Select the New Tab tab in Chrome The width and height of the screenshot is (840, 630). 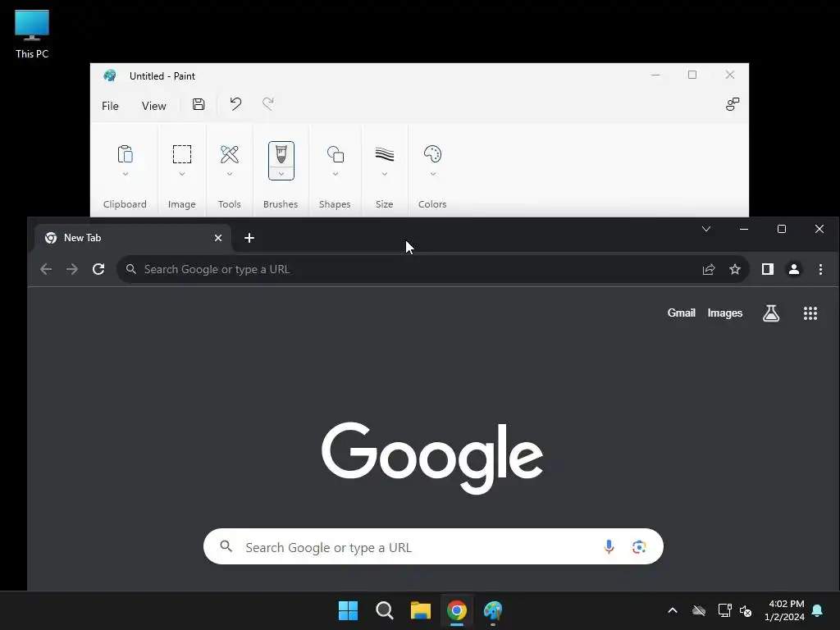pos(133,238)
